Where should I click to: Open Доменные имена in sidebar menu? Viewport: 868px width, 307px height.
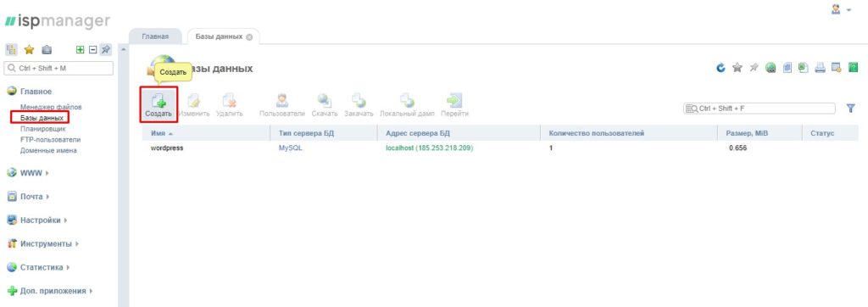(48, 150)
